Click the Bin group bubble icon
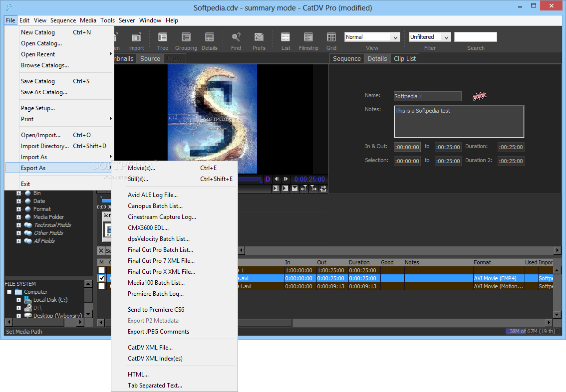This screenshot has height=392, width=566. point(28,194)
